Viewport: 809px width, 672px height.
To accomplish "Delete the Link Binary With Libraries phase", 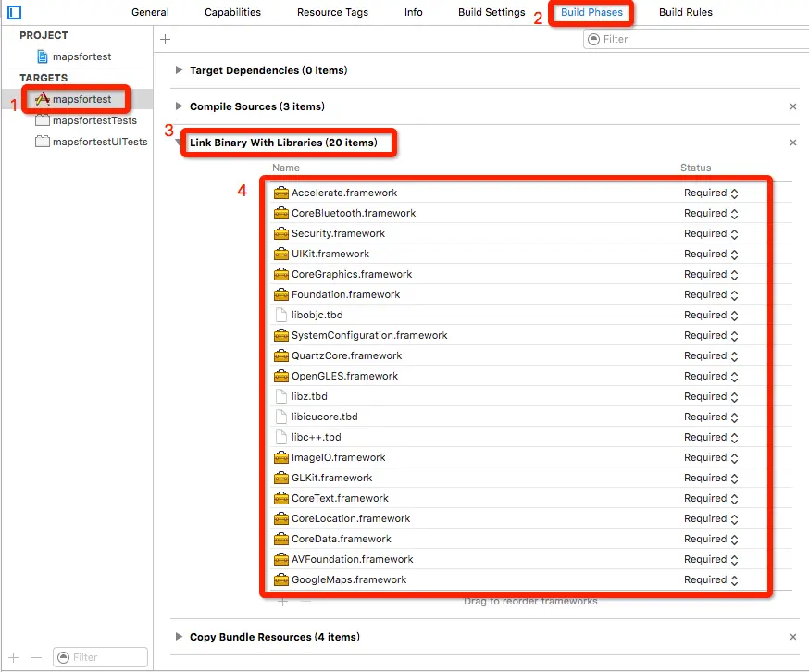I will coord(793,143).
